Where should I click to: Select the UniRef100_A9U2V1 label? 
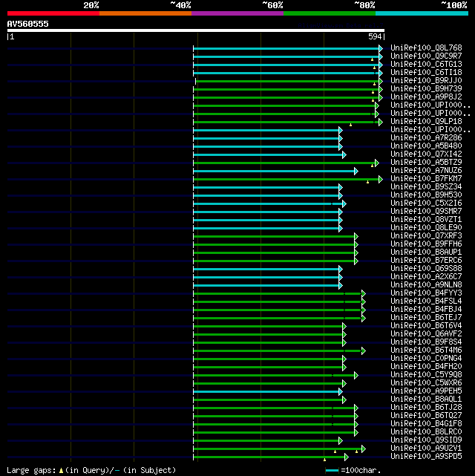click(x=426, y=449)
